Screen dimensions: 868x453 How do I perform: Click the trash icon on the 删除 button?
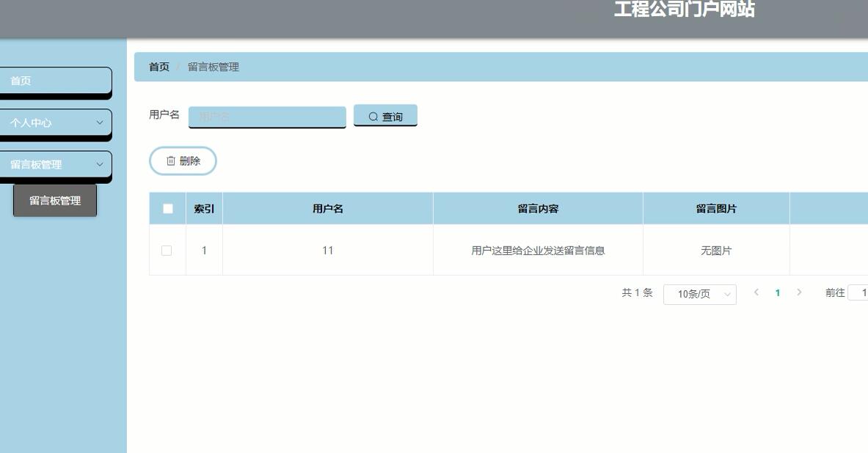pos(170,161)
